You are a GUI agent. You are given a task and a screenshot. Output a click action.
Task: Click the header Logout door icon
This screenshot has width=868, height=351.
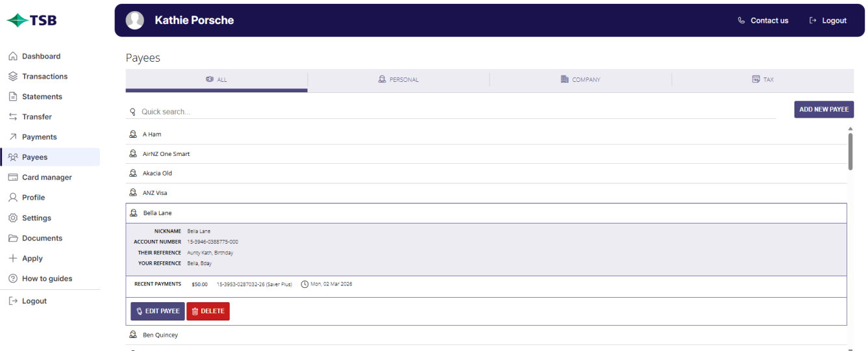pos(813,21)
